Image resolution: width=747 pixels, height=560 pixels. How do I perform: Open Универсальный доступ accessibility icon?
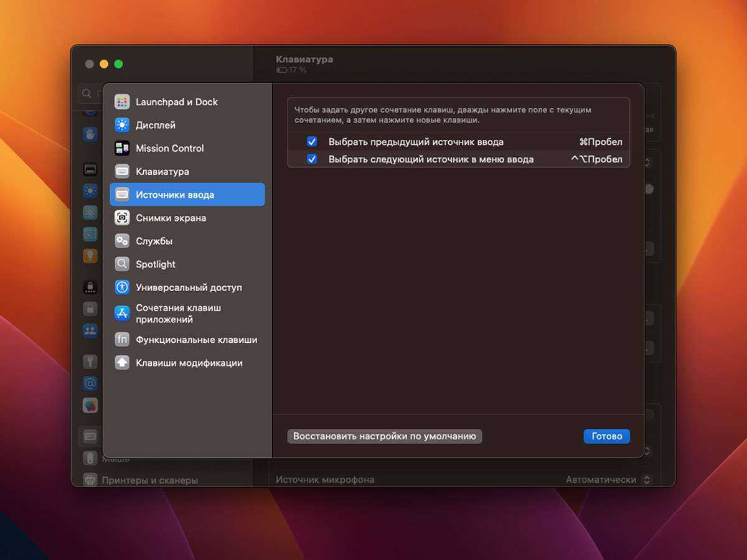pyautogui.click(x=122, y=287)
